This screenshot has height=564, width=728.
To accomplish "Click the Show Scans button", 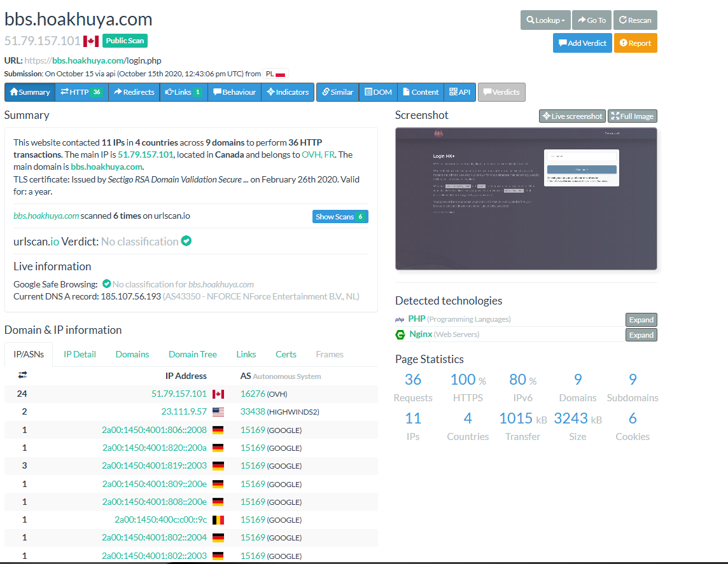I will tap(340, 217).
